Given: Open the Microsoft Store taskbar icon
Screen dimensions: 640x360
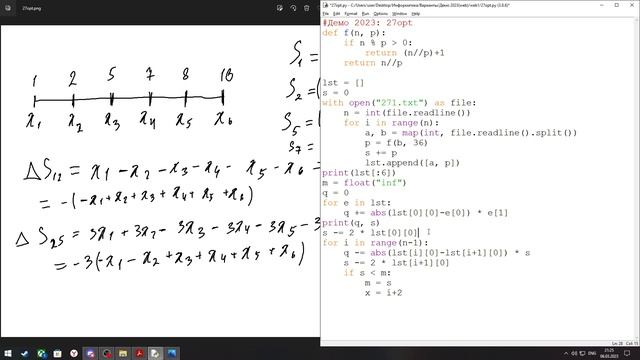Looking at the screenshot, I should 58,353.
